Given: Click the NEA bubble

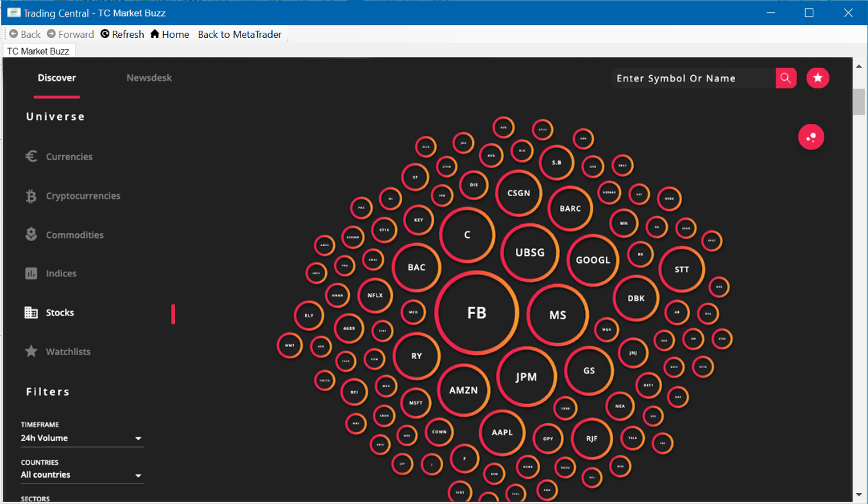Looking at the screenshot, I should tap(620, 406).
